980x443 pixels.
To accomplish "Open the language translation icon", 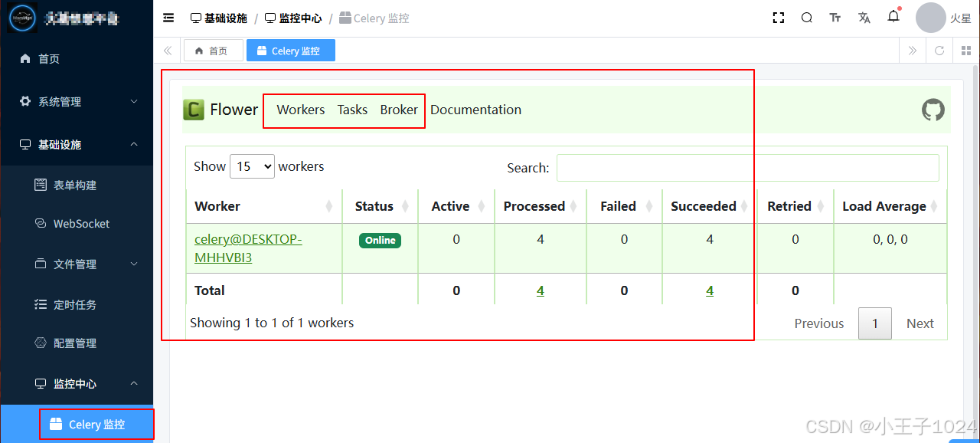I will click(x=864, y=18).
